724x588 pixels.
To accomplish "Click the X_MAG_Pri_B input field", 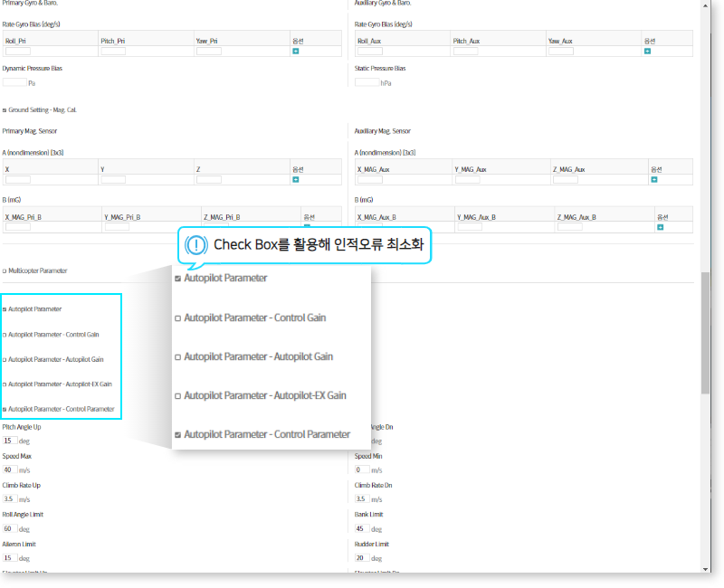I will click(x=18, y=227).
